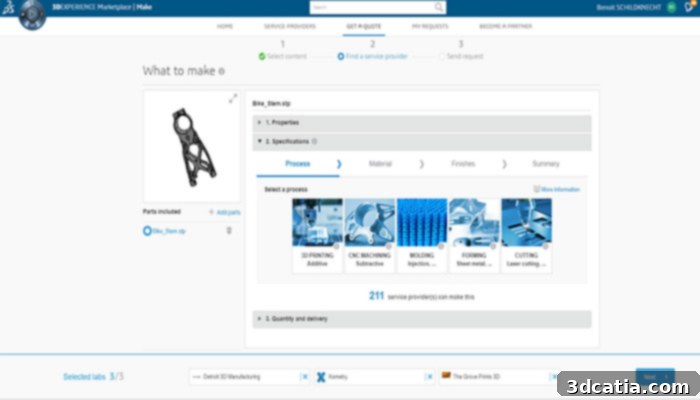The width and height of the screenshot is (700, 400).
Task: Click the info icon next to What to make
Action: click(221, 71)
